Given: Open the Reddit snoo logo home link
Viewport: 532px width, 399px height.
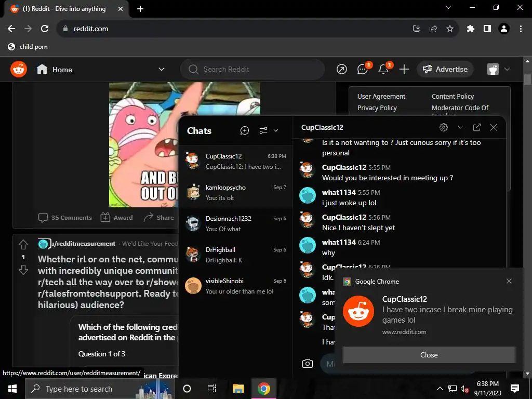Looking at the screenshot, I should pyautogui.click(x=19, y=69).
